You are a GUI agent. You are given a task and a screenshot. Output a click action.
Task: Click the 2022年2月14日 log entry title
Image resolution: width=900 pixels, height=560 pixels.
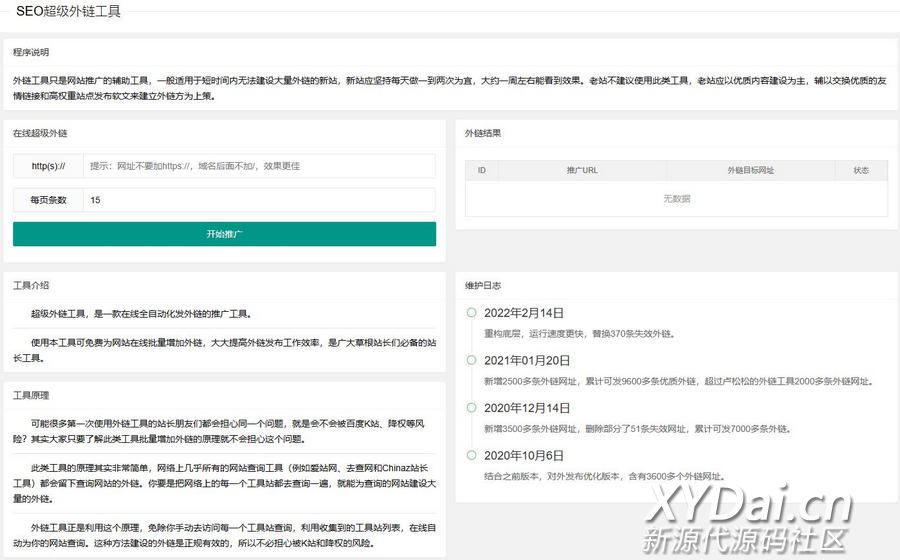click(x=524, y=313)
